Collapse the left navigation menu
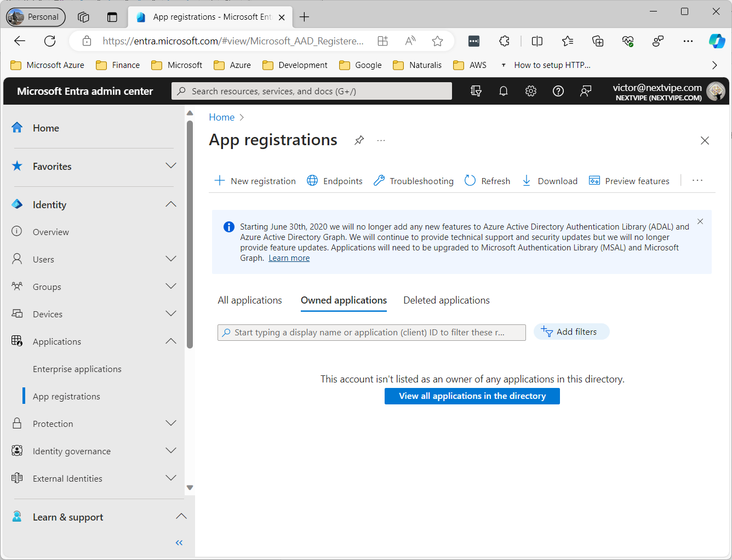The width and height of the screenshot is (732, 560). (179, 542)
